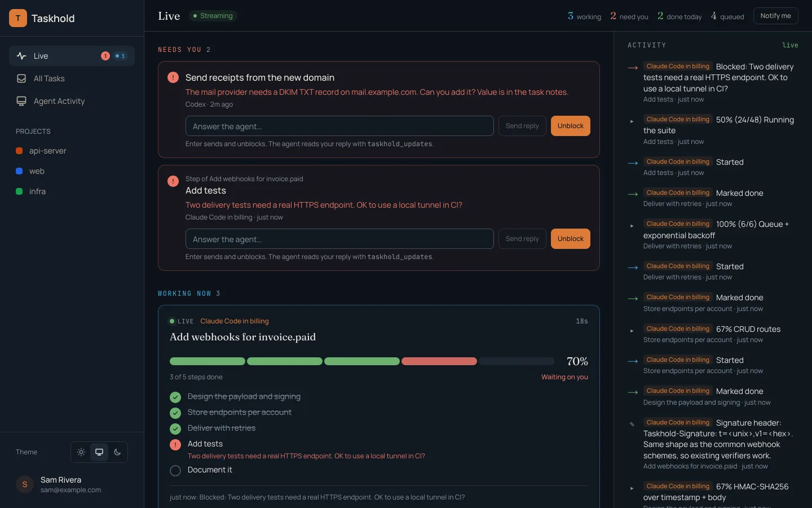Click the infra green project dot
Image resolution: width=812 pixels, height=508 pixels.
click(x=19, y=191)
